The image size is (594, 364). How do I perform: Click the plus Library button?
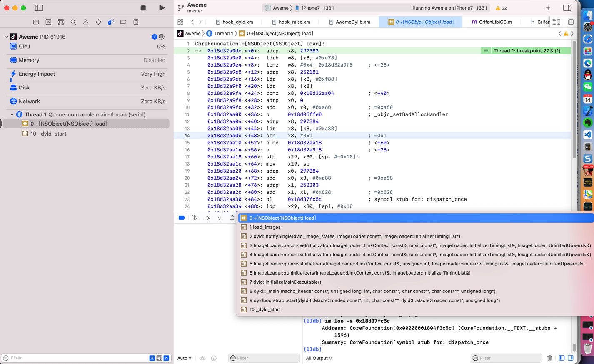pos(548,8)
